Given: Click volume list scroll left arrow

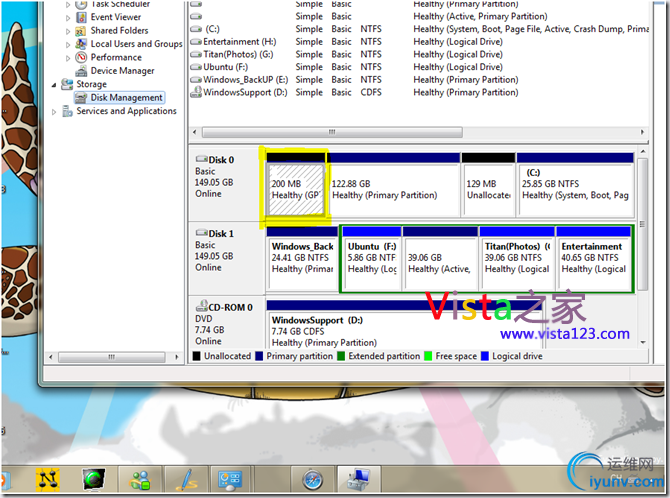Looking at the screenshot, I should [195, 132].
